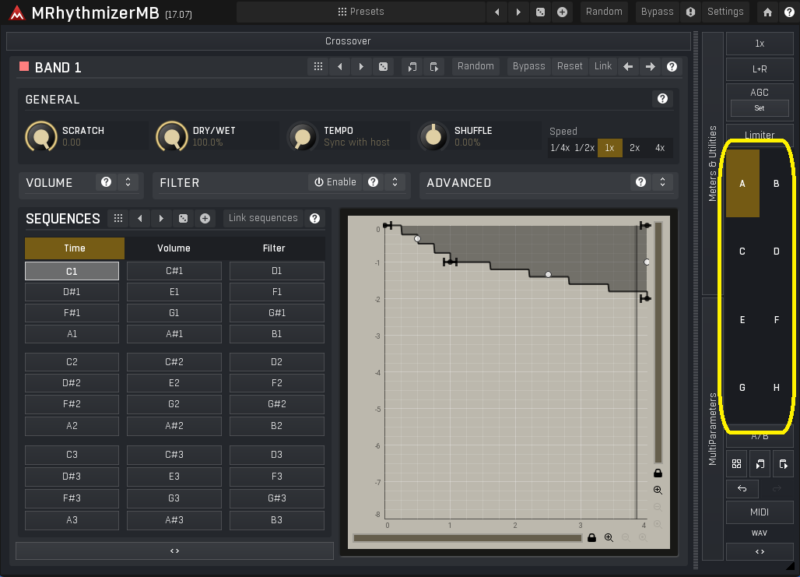Viewport: 800px width, 577px height.
Task: Select the 2x speed option
Action: click(x=634, y=148)
